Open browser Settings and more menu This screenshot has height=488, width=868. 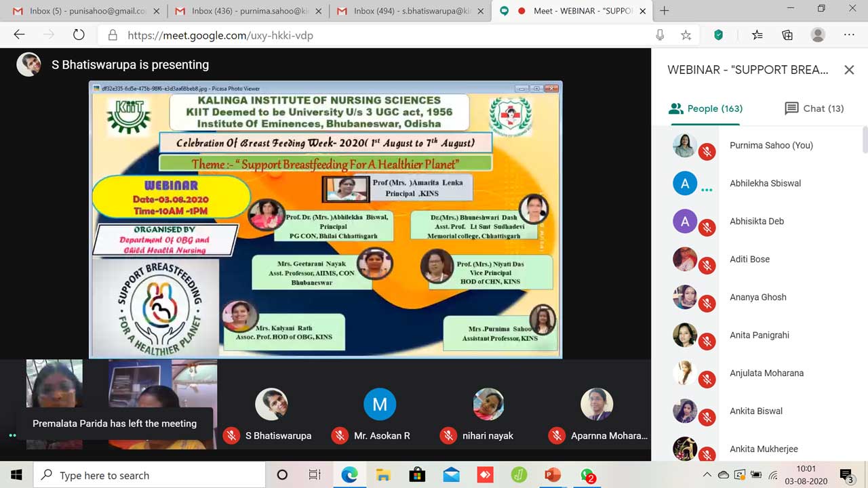(x=849, y=35)
